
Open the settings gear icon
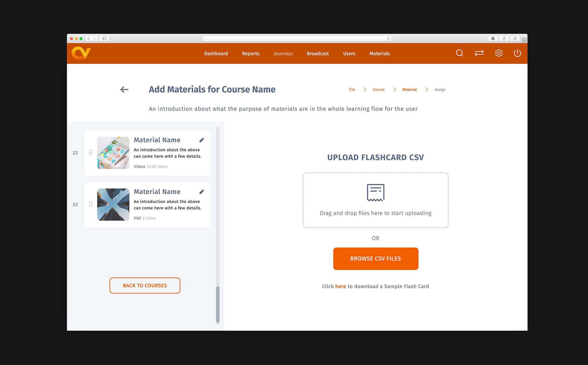[499, 53]
